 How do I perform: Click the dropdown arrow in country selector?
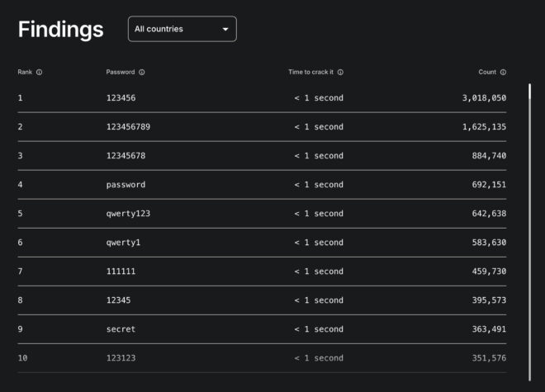(x=225, y=30)
